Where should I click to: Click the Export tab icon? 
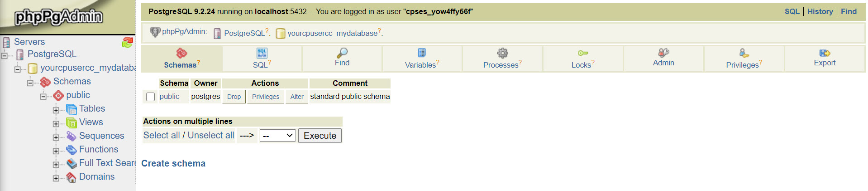pos(825,53)
